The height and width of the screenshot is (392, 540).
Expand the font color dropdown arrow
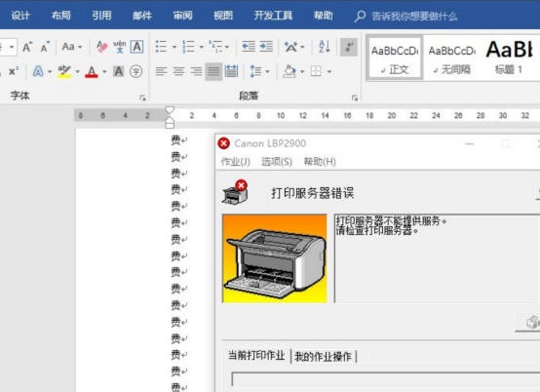click(x=104, y=72)
